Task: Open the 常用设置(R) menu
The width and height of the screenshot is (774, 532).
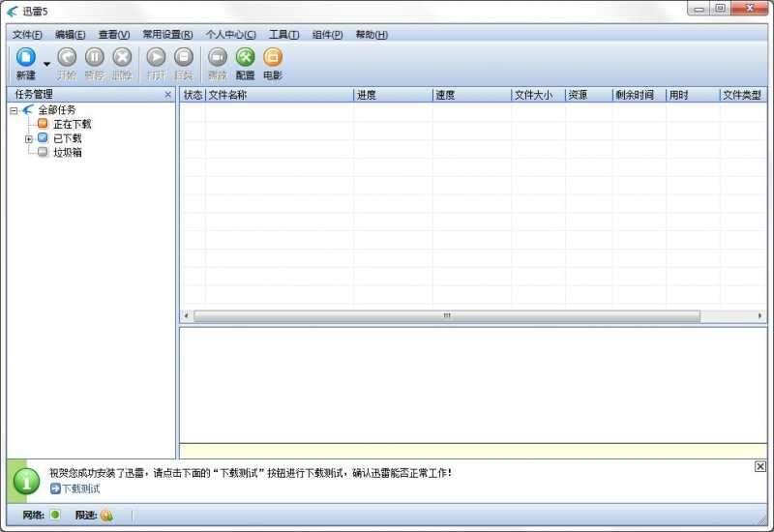Action: click(167, 35)
